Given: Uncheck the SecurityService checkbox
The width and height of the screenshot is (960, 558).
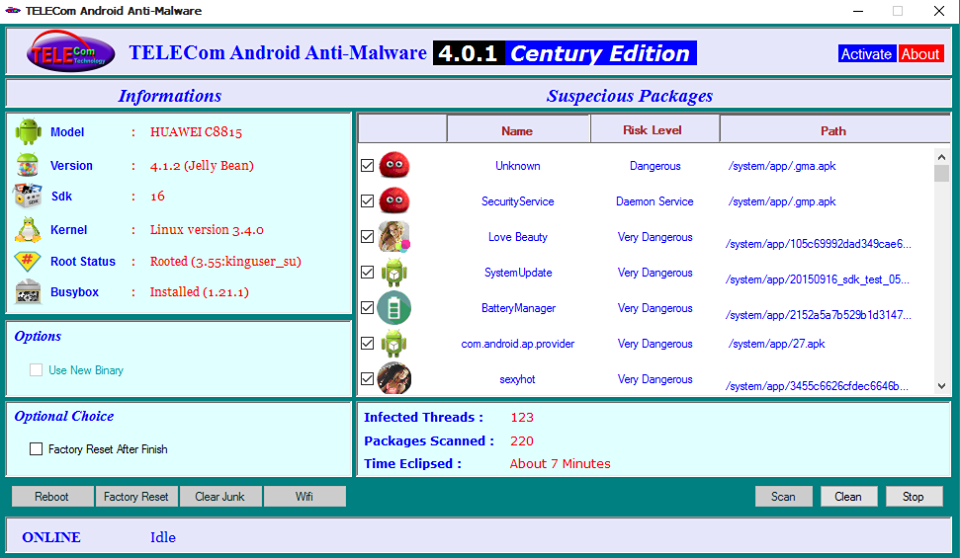Looking at the screenshot, I should (367, 201).
